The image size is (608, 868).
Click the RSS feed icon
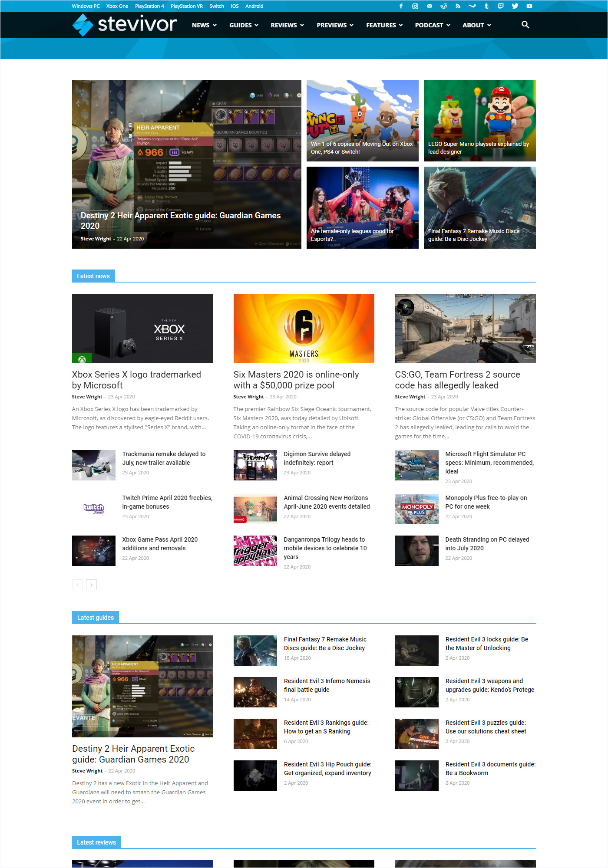(x=458, y=6)
